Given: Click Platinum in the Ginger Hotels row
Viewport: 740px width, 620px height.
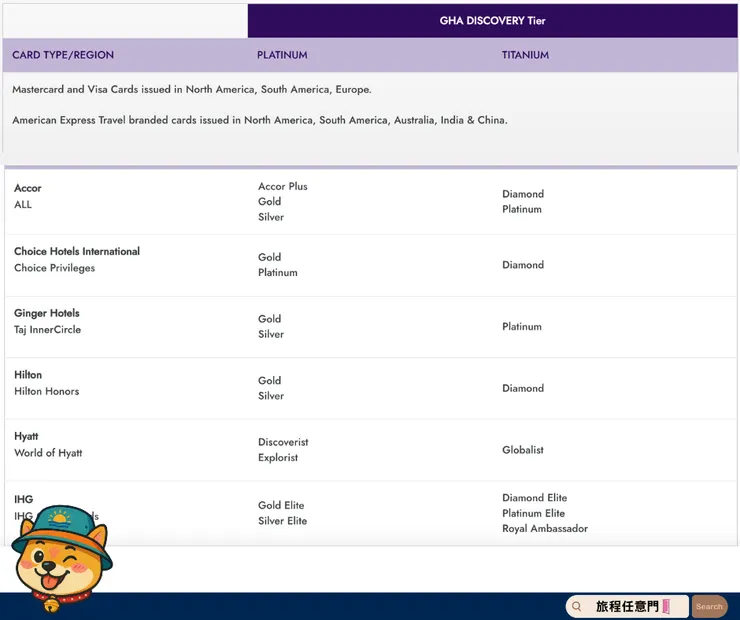Looking at the screenshot, I should click(x=522, y=327).
